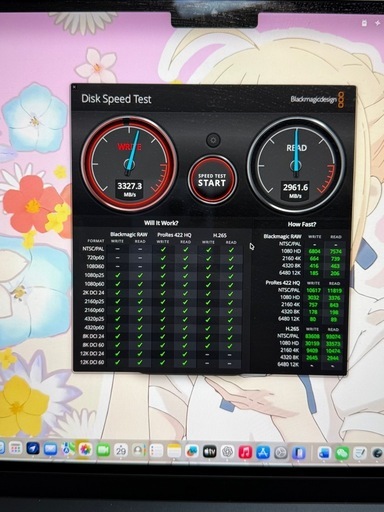384x512 pixels.
Task: Select the 12K DCI 24 format row label
Action: 92,353
